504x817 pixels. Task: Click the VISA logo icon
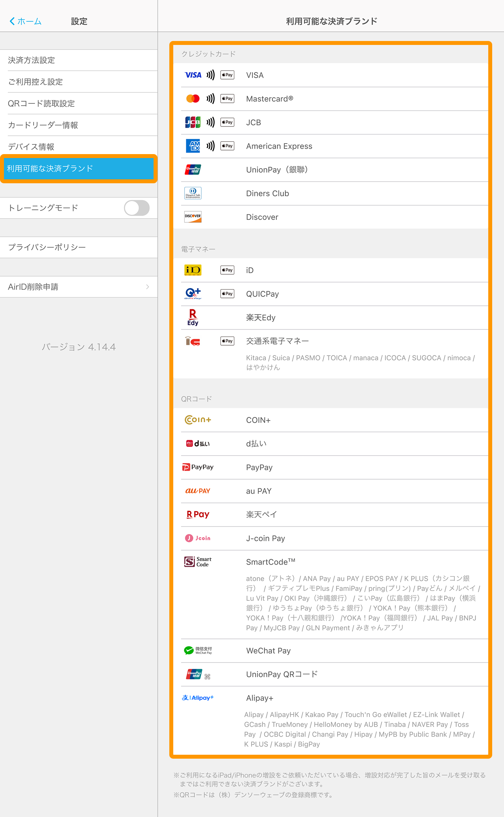coord(193,75)
